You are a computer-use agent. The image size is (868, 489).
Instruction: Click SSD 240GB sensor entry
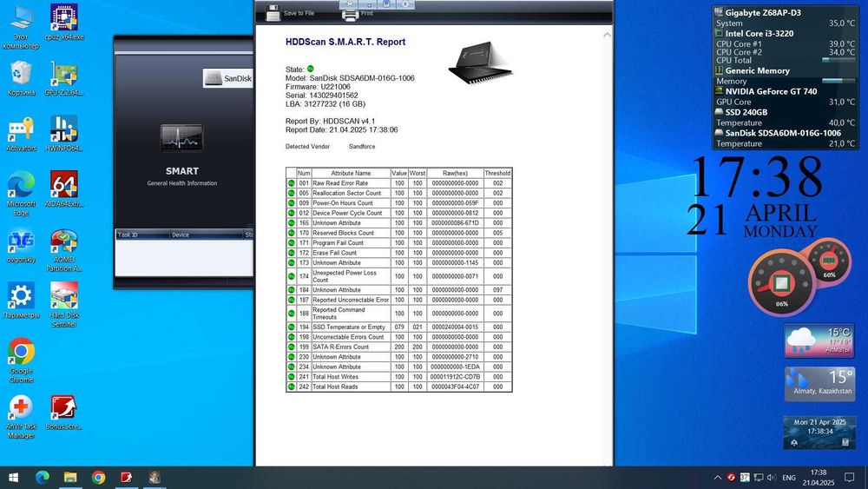[x=746, y=112]
